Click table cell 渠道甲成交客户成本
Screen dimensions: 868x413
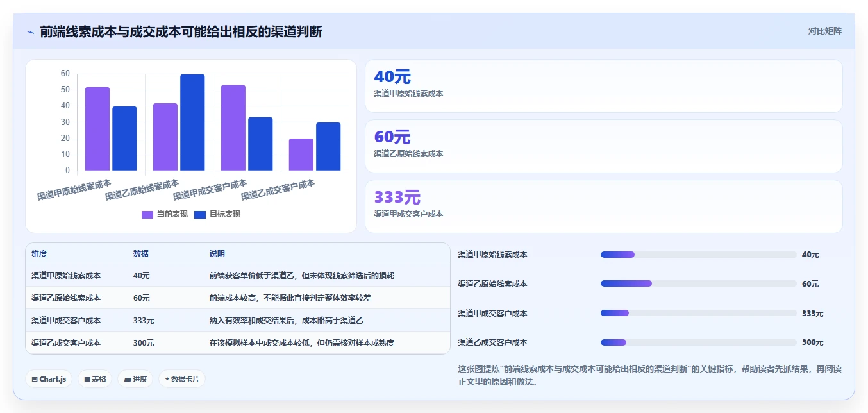66,320
